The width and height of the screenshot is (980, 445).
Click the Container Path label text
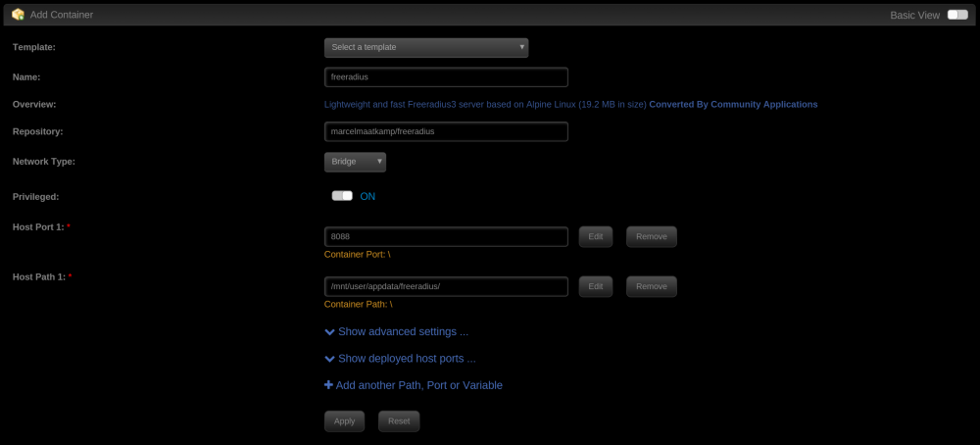358,305
